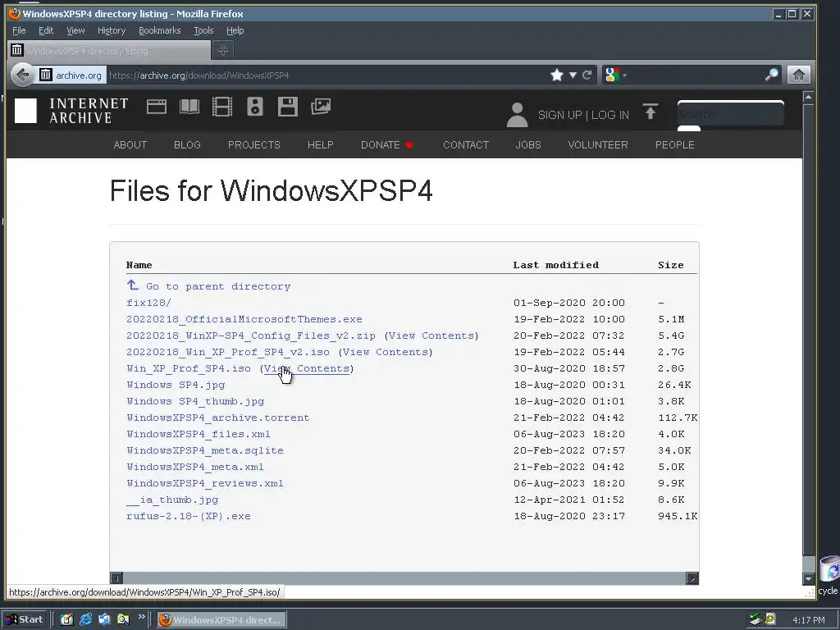
Task: Open WindowsXPSP4_meta.xml link
Action: coord(195,467)
